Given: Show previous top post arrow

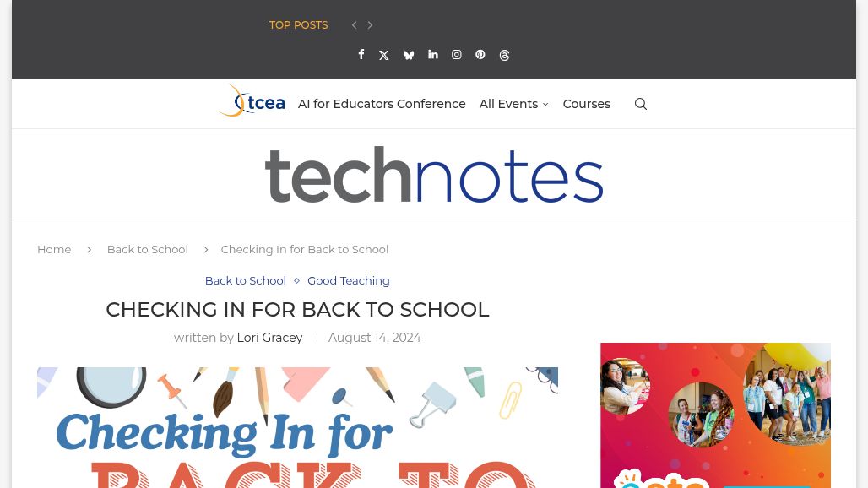Looking at the screenshot, I should [354, 25].
